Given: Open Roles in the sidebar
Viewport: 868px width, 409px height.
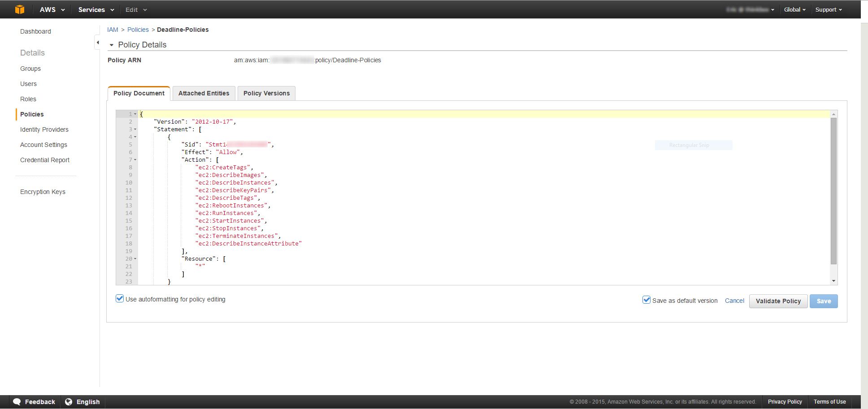Looking at the screenshot, I should coord(28,99).
